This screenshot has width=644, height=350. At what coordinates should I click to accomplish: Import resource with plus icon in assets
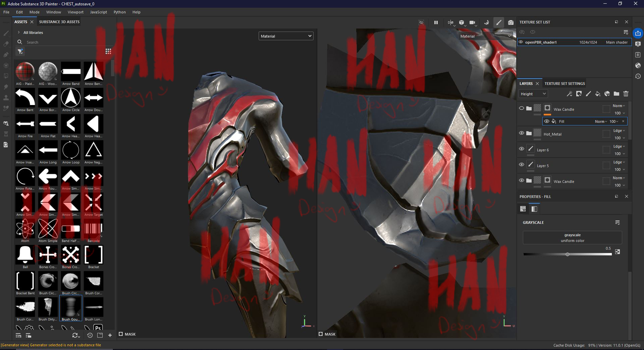[x=110, y=335]
